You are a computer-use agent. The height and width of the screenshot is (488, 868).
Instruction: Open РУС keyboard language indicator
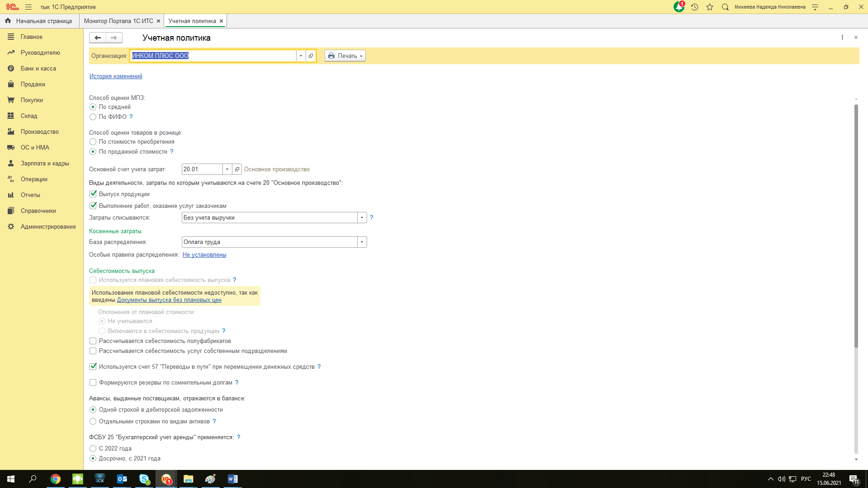click(806, 479)
